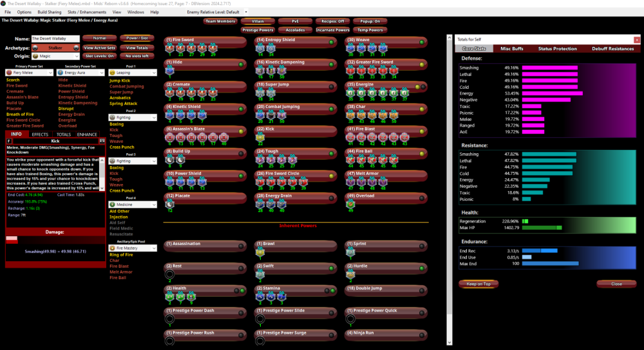Click the power description scrollbar down arrow

[102, 189]
